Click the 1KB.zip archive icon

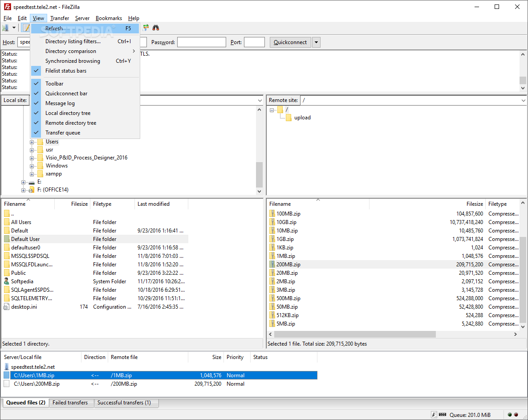pyautogui.click(x=272, y=248)
